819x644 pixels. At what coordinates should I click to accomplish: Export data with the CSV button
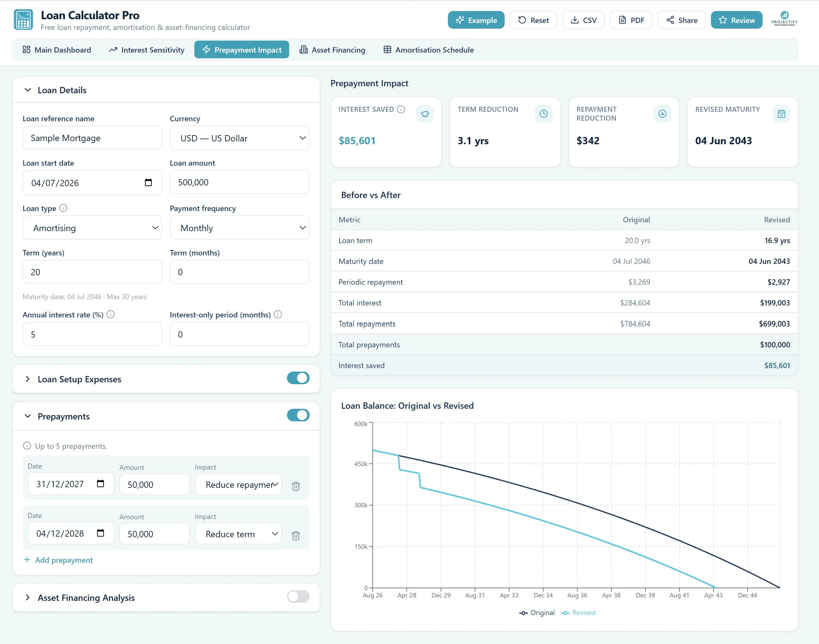click(x=583, y=20)
